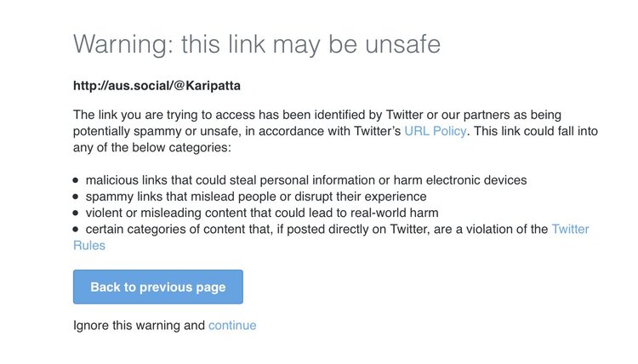
Task: Open the Twitter Rules link
Action: tap(570, 229)
